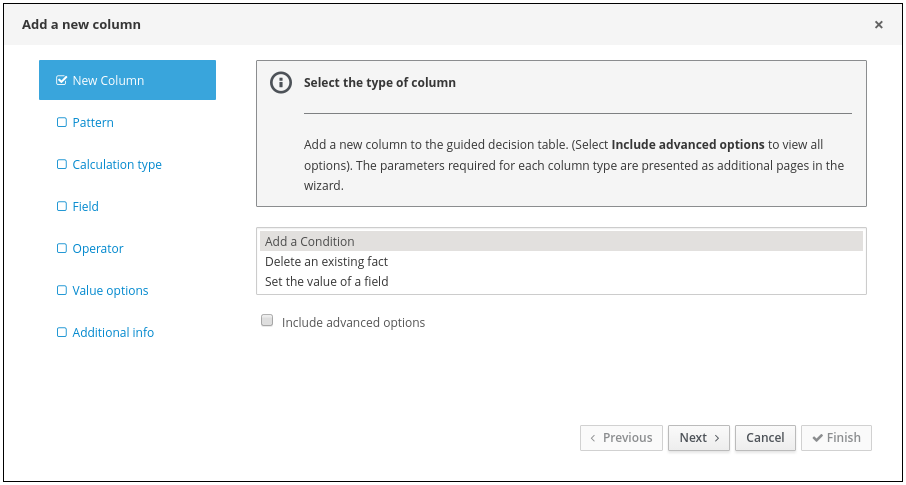
Task: Pick Set the value of a field
Action: [x=326, y=282]
